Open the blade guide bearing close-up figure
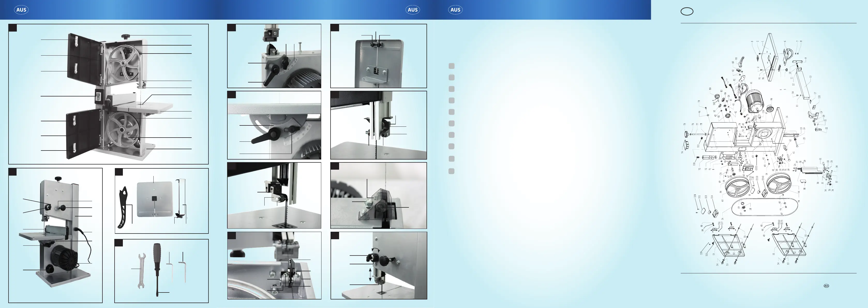Image resolution: width=868 pixels, height=308 pixels. click(379, 125)
